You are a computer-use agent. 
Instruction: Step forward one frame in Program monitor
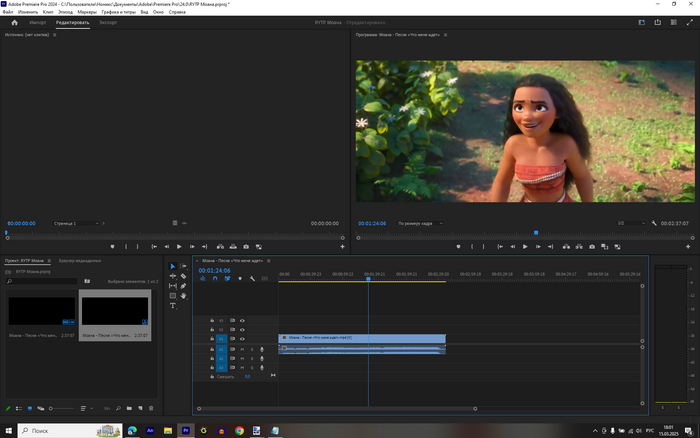(x=538, y=246)
